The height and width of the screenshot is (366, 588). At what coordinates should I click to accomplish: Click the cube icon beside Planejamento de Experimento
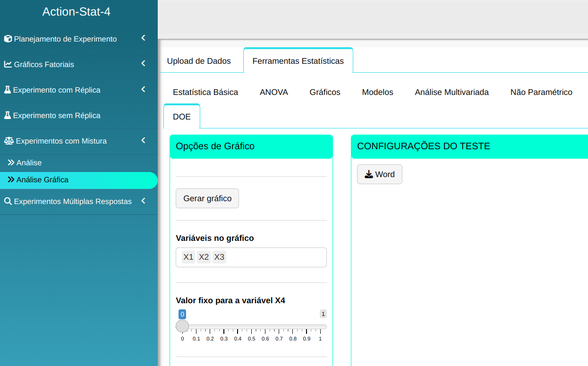pos(8,39)
